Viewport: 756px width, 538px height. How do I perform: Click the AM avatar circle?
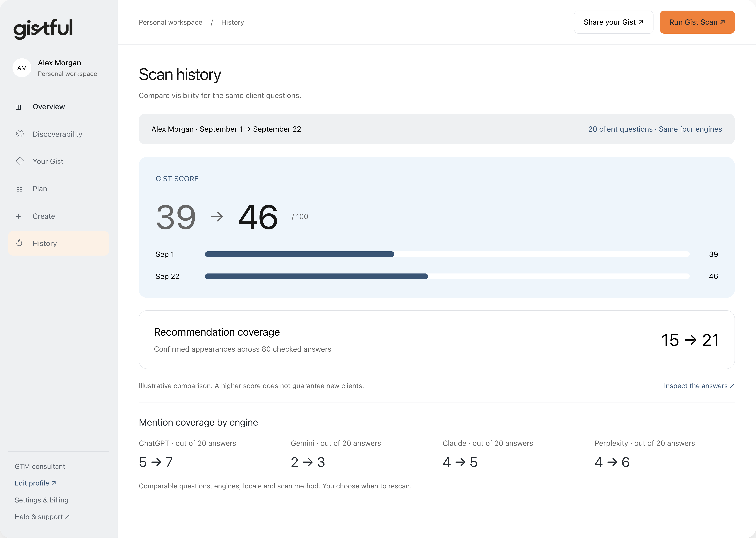pos(22,68)
